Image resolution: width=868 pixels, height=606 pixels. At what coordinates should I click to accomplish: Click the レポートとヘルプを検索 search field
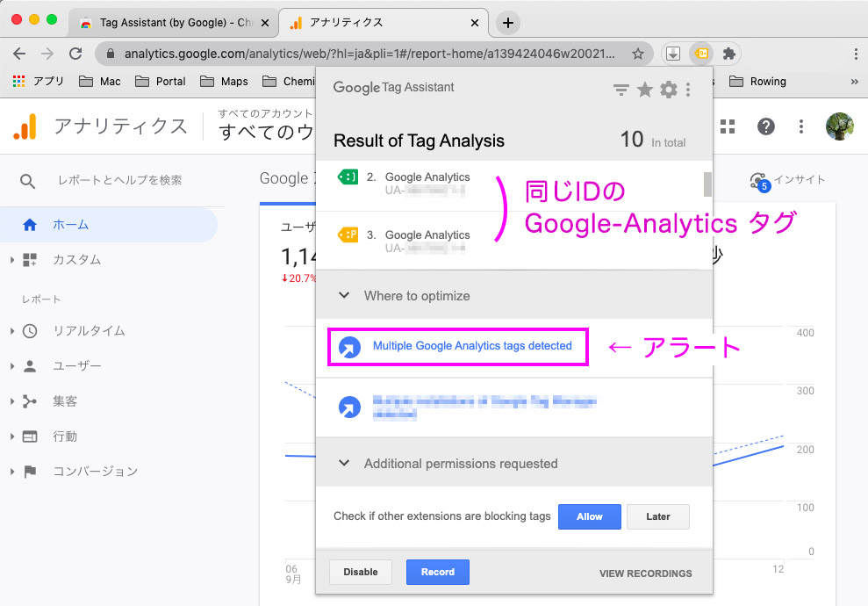tap(119, 180)
